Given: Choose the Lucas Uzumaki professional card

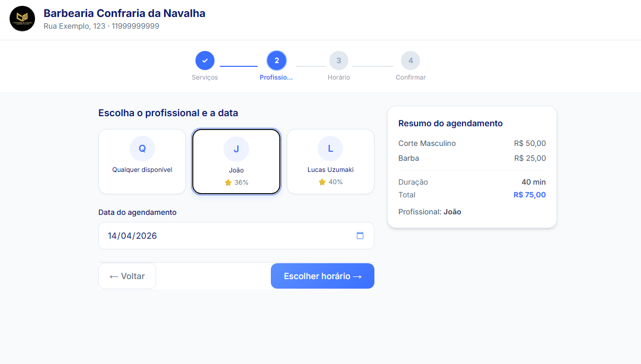Looking at the screenshot, I should (x=330, y=161).
